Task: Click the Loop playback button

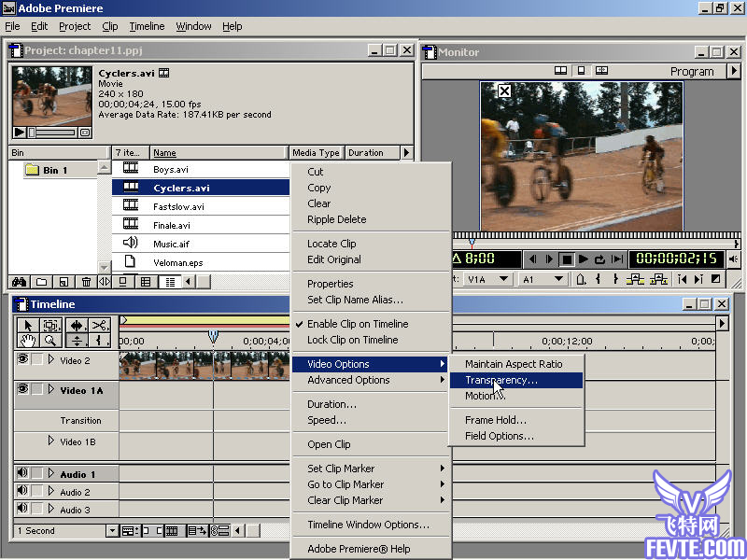Action: (x=599, y=259)
